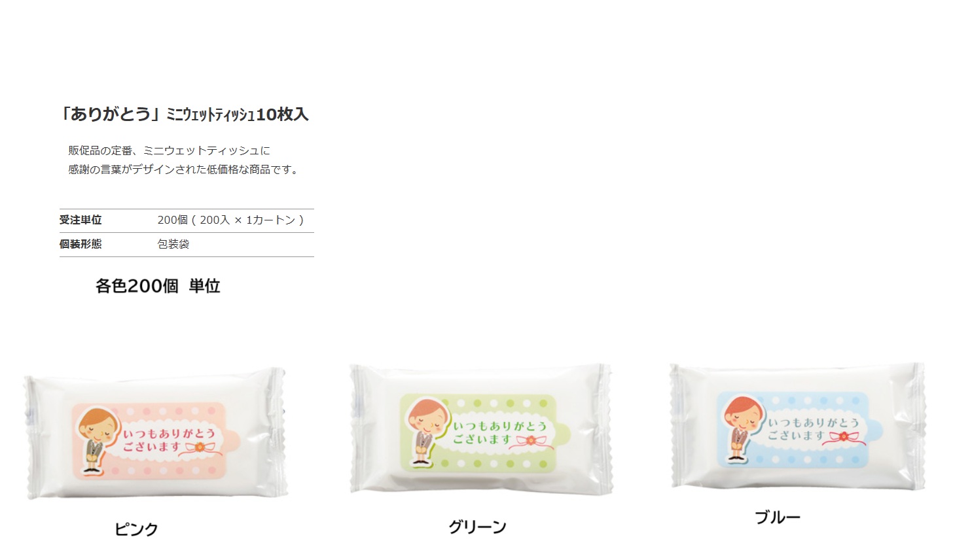Image resolution: width=972 pixels, height=560 pixels.
Task: Click the product description paragraph
Action: [184, 160]
